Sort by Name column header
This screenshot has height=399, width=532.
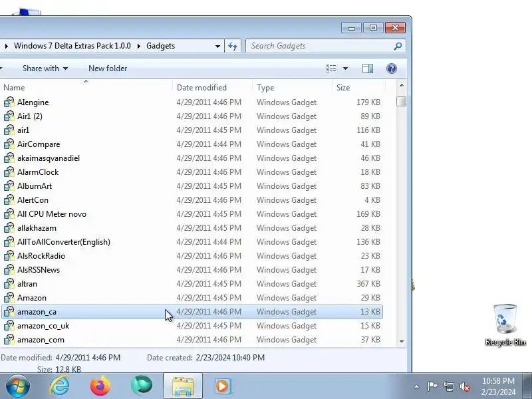87,88
